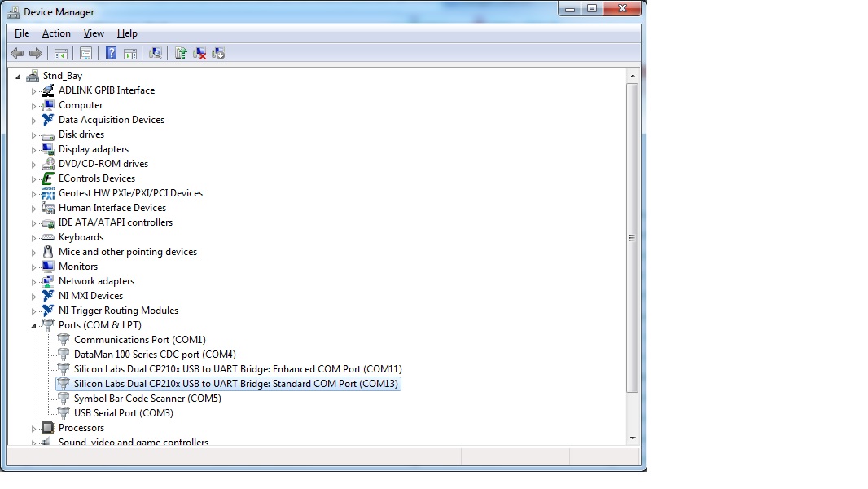
Task: Click the Help toolbar icon
Action: pos(111,53)
